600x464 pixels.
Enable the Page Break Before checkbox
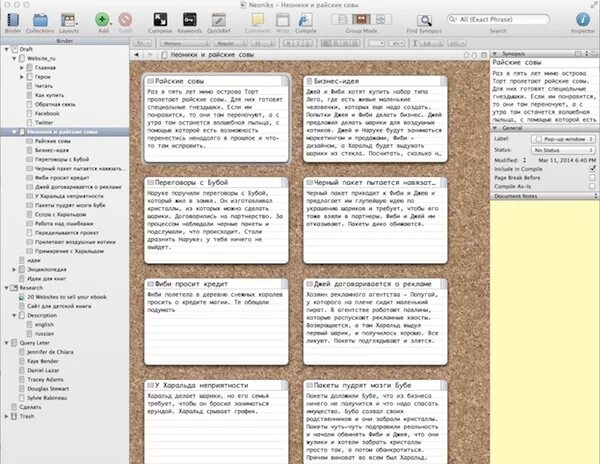(592, 177)
